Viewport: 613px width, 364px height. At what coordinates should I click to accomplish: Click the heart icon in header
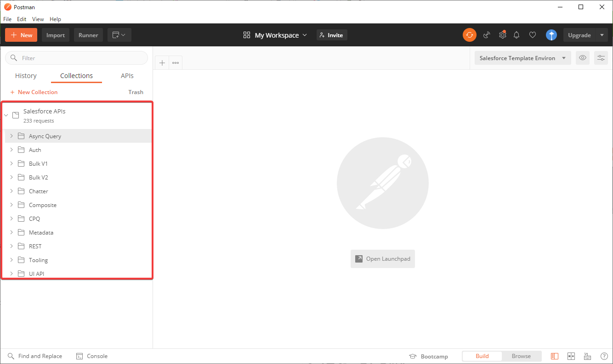point(533,35)
